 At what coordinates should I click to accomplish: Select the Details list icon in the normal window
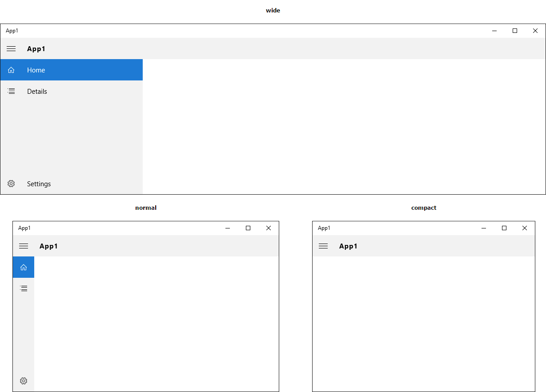pos(24,288)
